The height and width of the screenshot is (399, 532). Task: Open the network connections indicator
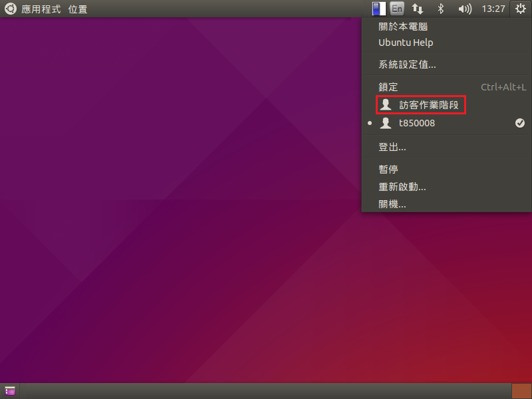point(418,9)
